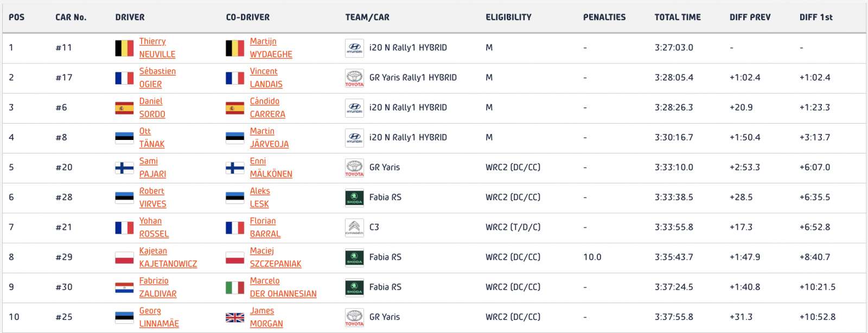Click the Finnish flag beside Sami Pajari
Screen dimensions: 868x333
point(124,168)
